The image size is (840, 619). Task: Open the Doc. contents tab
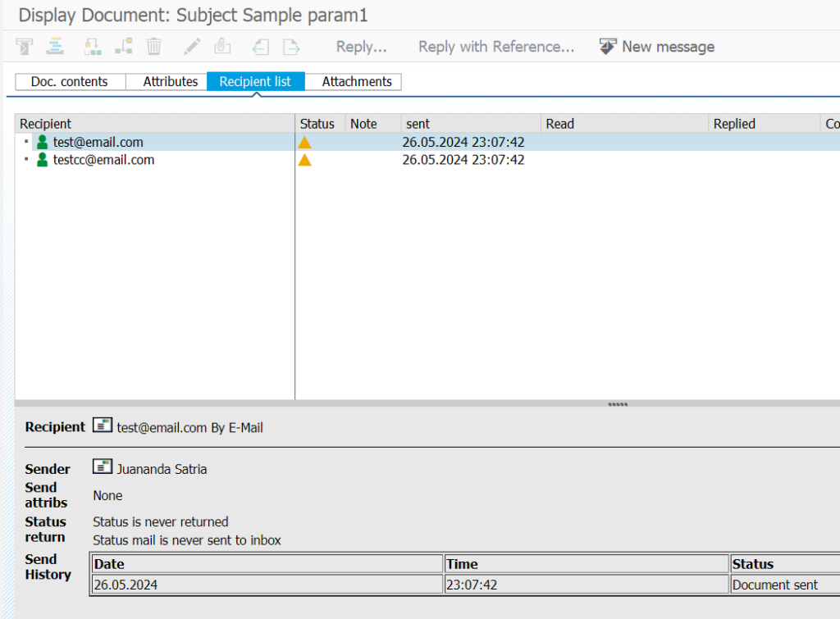coord(70,82)
